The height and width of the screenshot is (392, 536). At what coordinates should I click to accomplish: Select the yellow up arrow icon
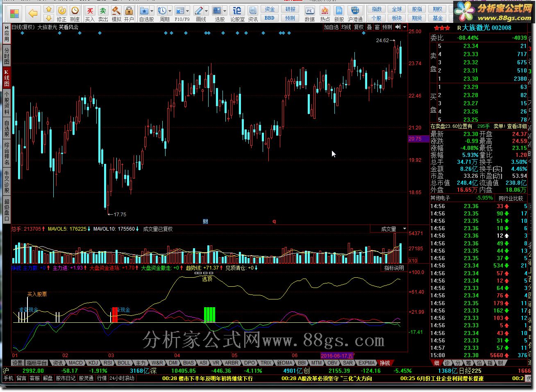point(49,9)
